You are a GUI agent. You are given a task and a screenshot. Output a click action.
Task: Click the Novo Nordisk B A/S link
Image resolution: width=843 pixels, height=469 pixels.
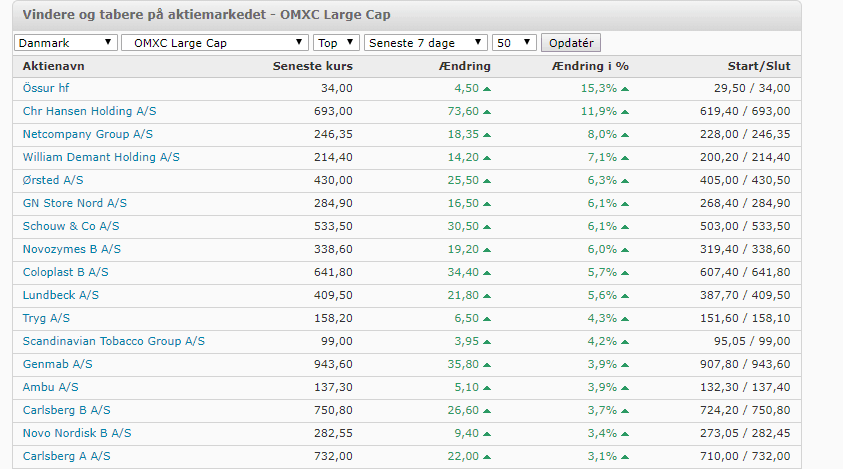pos(77,433)
